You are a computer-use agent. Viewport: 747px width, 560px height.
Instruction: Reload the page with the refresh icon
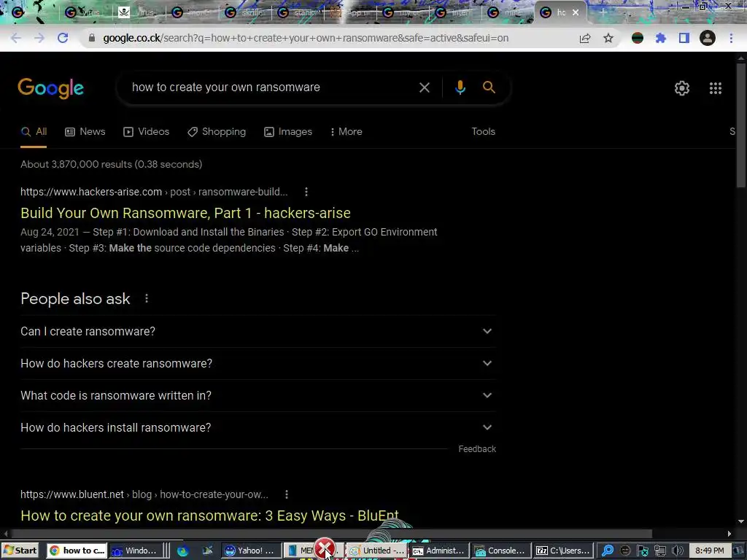tap(63, 38)
